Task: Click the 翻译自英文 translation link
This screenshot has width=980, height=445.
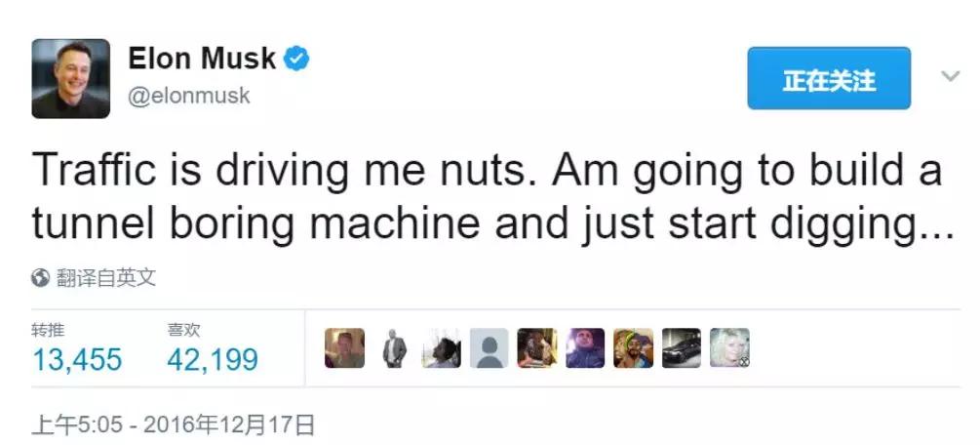Action: click(105, 278)
